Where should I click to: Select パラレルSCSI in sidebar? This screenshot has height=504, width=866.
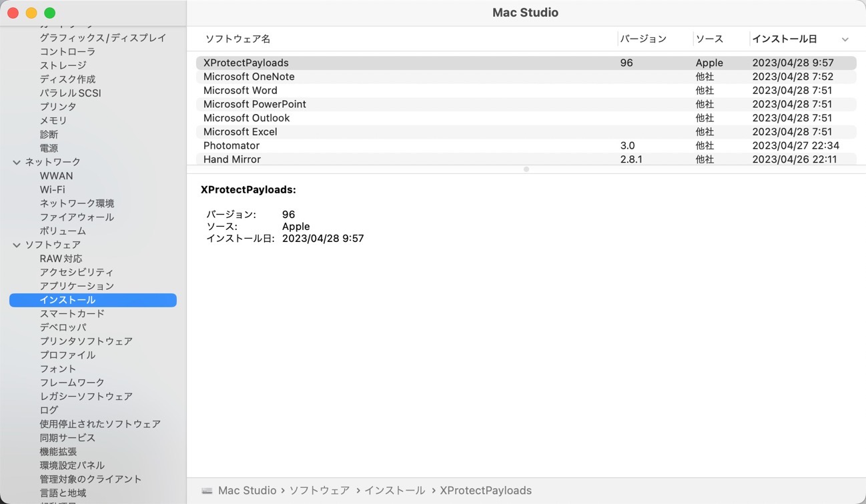[70, 93]
